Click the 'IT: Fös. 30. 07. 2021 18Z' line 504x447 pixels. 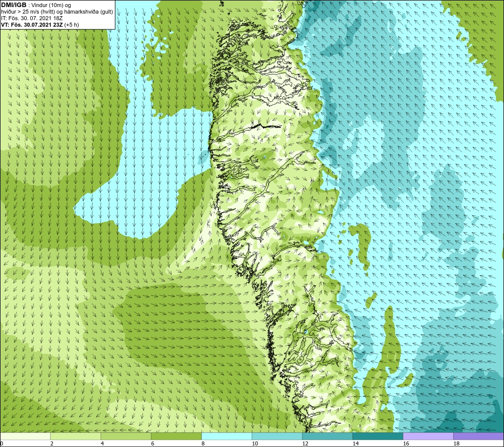coord(32,18)
